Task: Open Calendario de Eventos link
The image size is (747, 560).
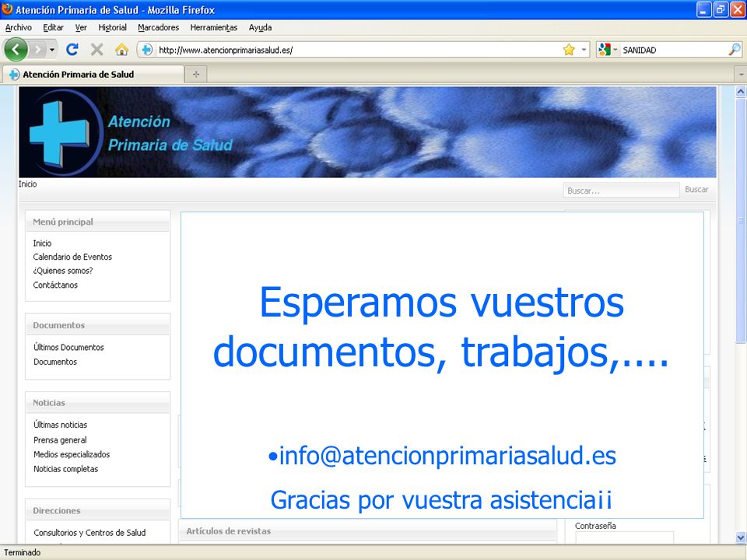Action: click(x=72, y=257)
